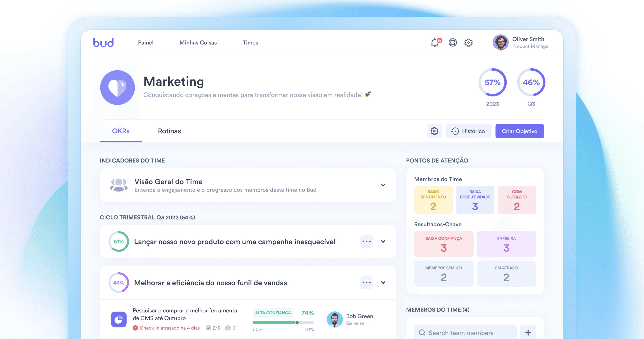
Task: Click the check-in atrasado alert indicator
Action: point(136,328)
